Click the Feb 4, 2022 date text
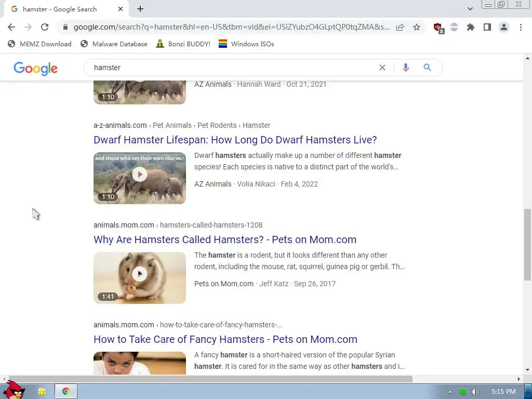This screenshot has height=399, width=532. click(x=299, y=184)
